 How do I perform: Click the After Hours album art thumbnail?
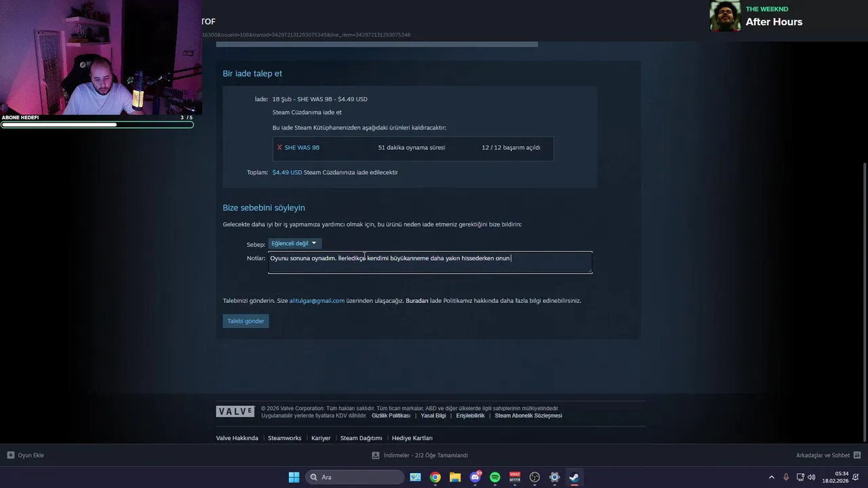coord(725,16)
